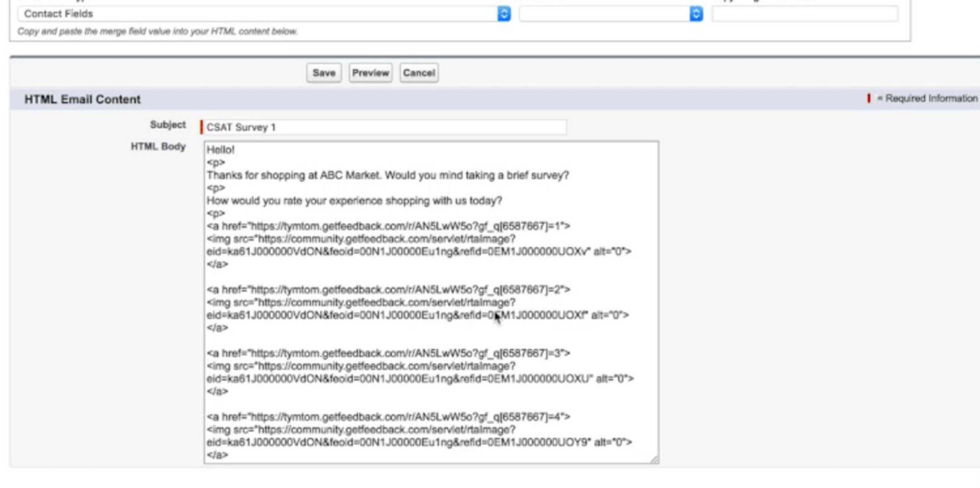Viewport: 980px width, 488px height.
Task: Place cursor on the Hello! line
Action: [x=221, y=150]
